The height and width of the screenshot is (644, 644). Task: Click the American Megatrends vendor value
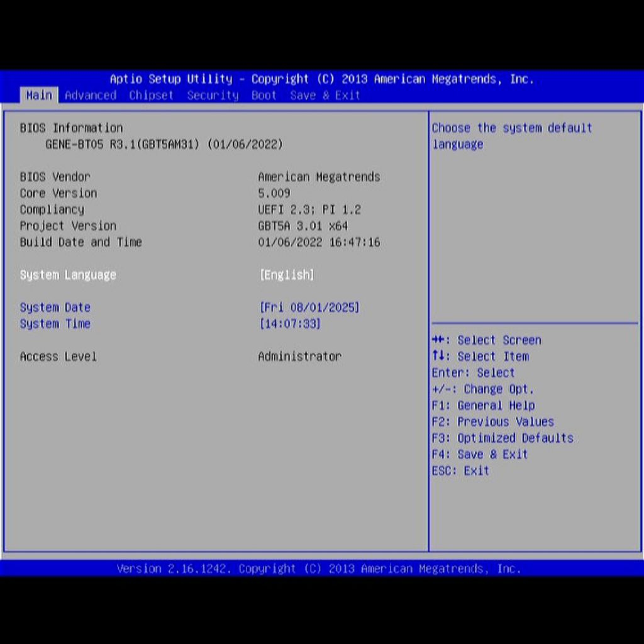(319, 177)
